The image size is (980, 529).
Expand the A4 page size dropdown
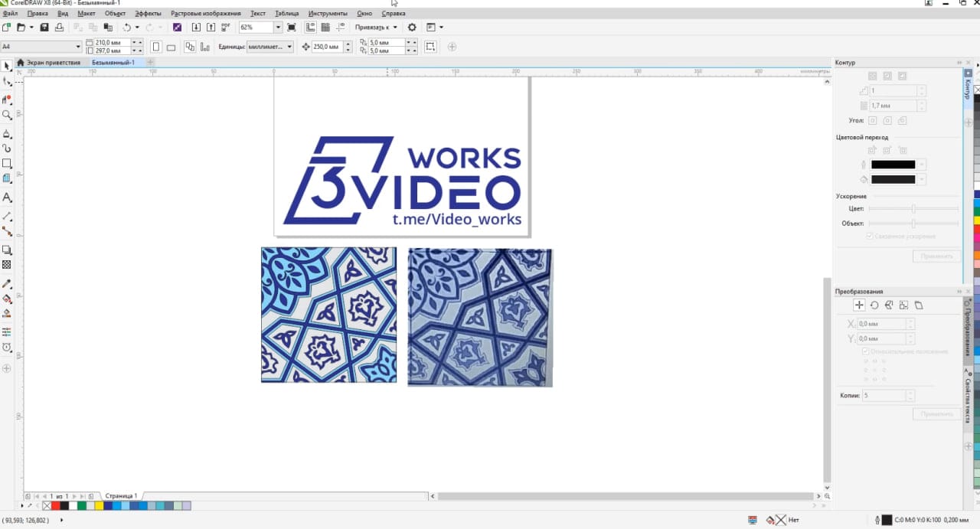tap(77, 47)
